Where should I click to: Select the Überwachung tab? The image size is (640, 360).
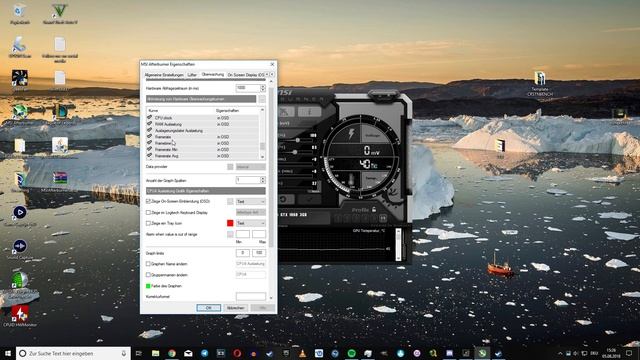(x=213, y=74)
